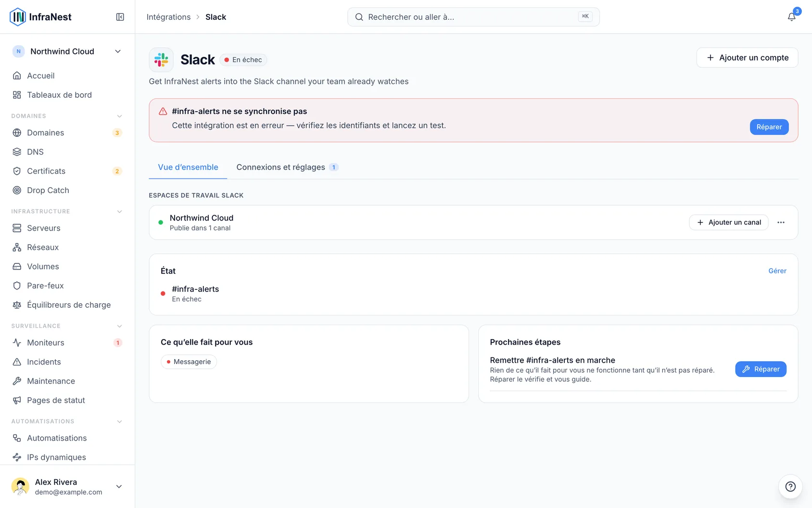Open Réseaux page
Screen dimensions: 812x508
coord(67,247)
